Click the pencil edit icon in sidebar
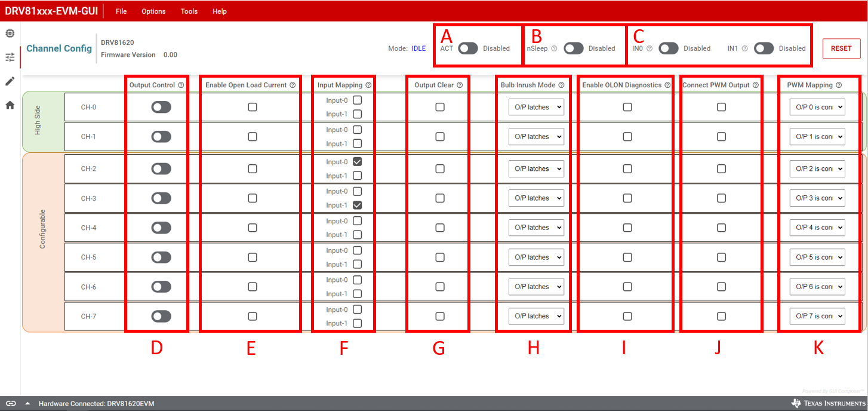The width and height of the screenshot is (868, 411). pyautogui.click(x=10, y=81)
